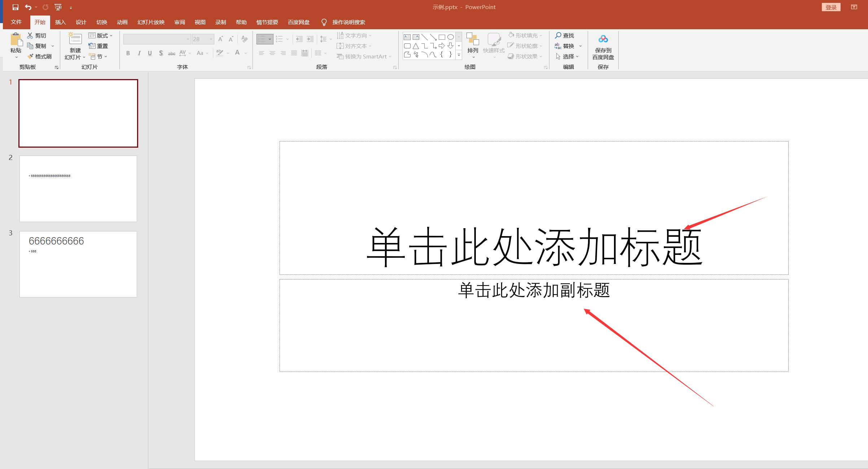Image resolution: width=868 pixels, height=469 pixels.
Task: Expand the Layout (版式) dropdown
Action: pyautogui.click(x=101, y=35)
